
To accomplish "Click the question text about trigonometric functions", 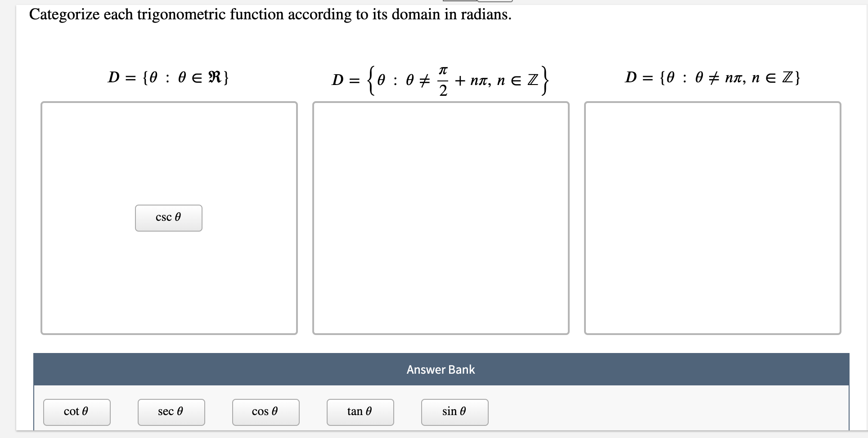I will (270, 14).
